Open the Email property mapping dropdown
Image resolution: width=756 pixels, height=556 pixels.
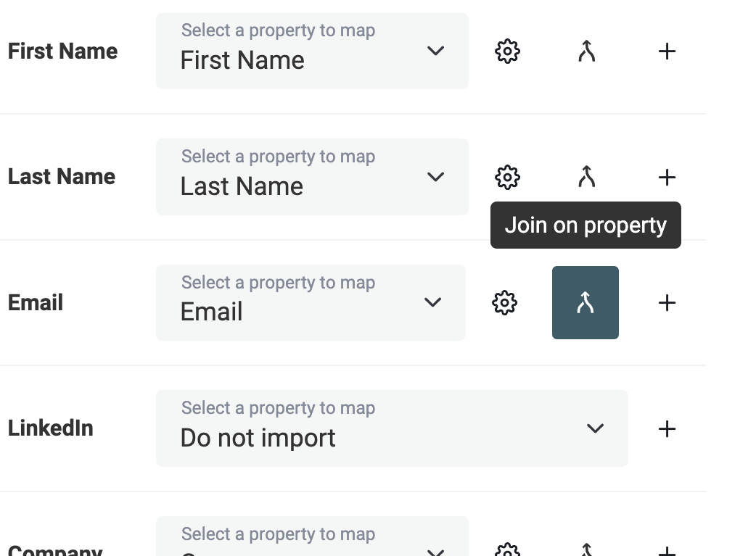[x=311, y=302]
